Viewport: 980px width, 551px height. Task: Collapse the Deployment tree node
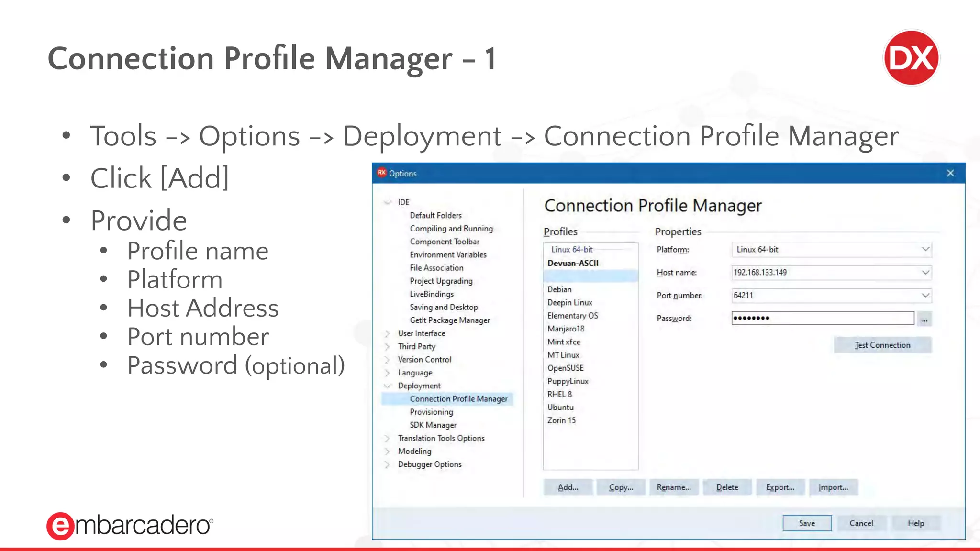(x=388, y=386)
